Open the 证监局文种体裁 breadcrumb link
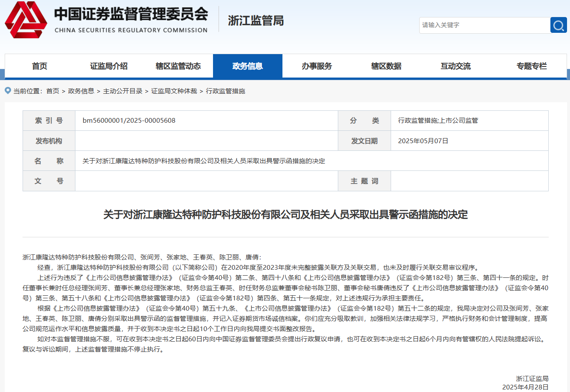 174,91
